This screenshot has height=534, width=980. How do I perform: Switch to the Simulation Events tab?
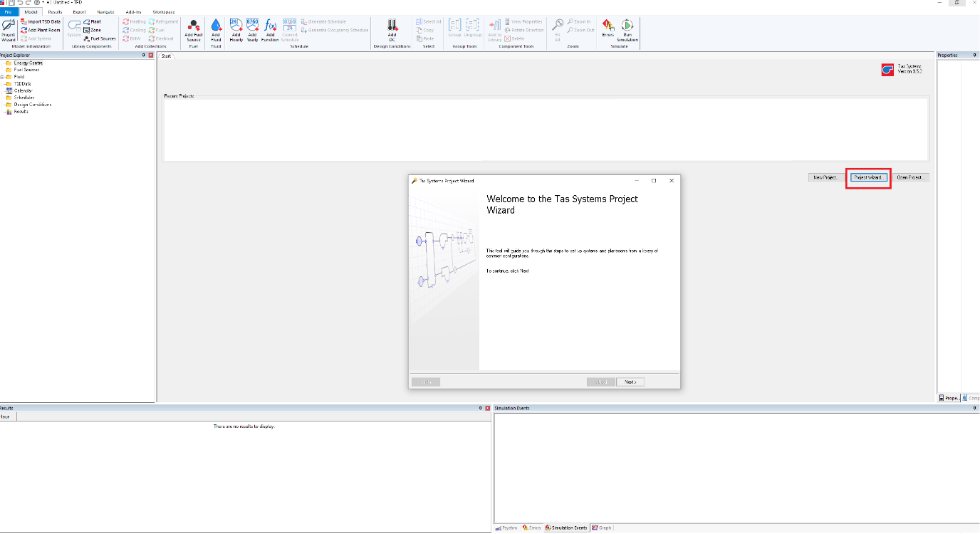(x=567, y=528)
